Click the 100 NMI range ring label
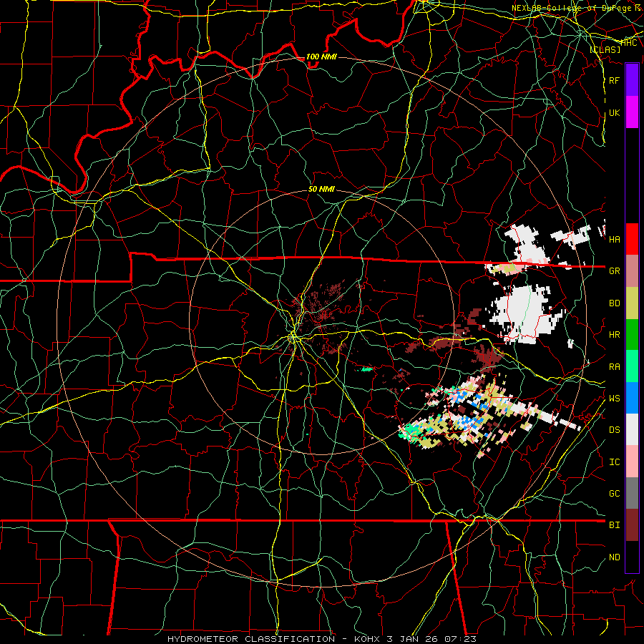644x644 pixels. [x=321, y=57]
